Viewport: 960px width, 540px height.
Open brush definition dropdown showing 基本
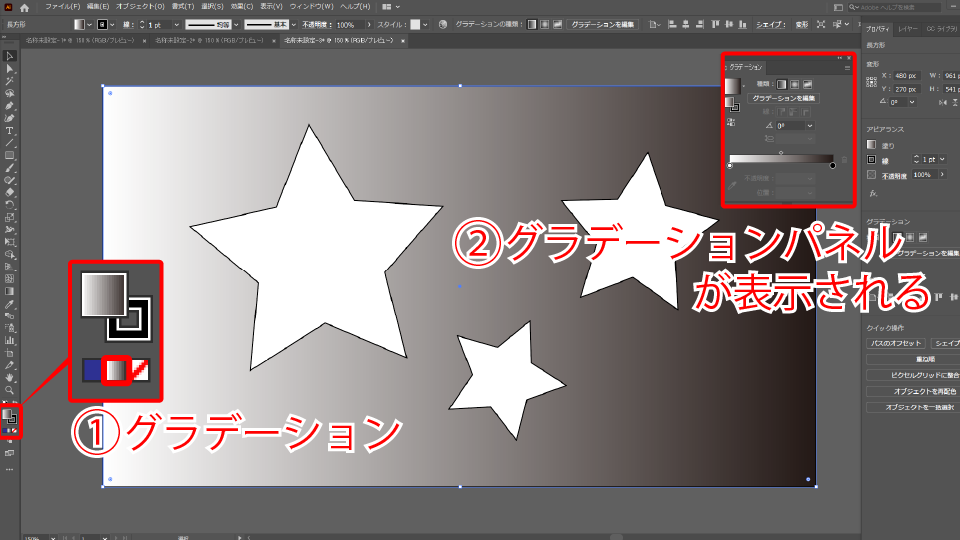294,24
